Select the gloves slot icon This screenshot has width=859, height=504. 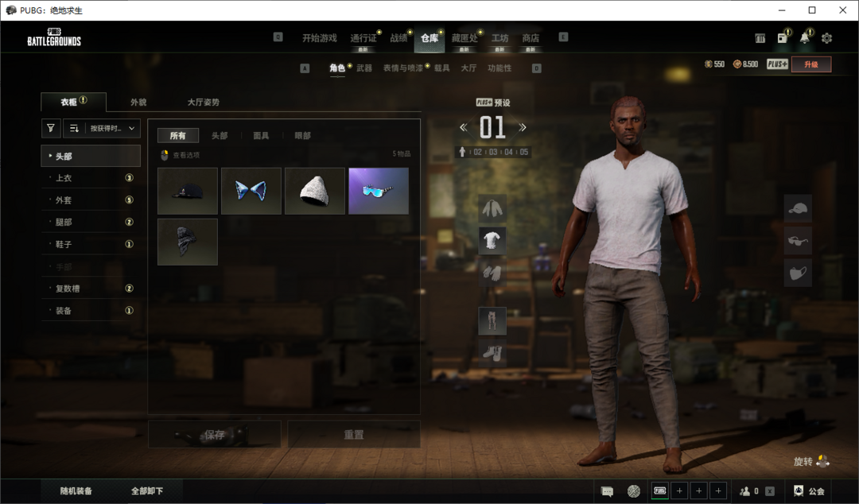pyautogui.click(x=492, y=272)
